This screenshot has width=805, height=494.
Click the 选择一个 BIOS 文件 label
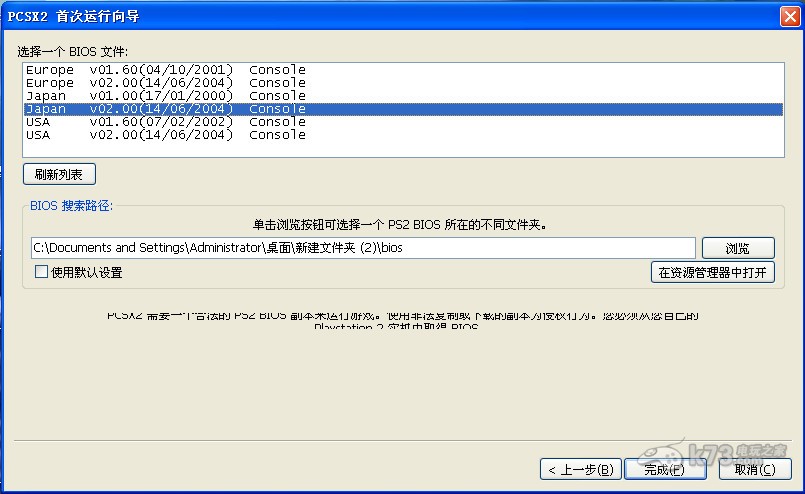72,51
